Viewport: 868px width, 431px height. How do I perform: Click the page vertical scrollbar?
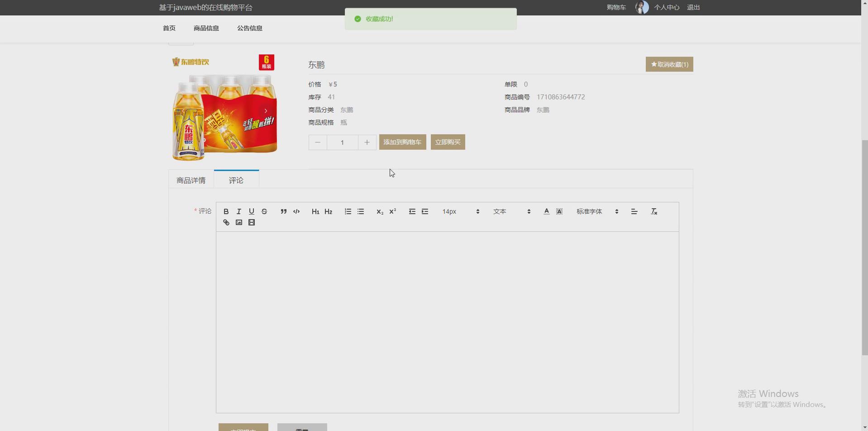click(864, 248)
